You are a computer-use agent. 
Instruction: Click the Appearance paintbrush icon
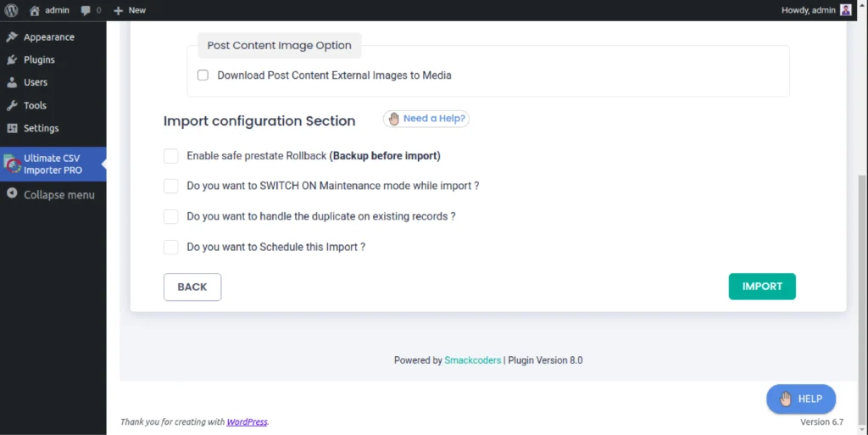click(12, 37)
